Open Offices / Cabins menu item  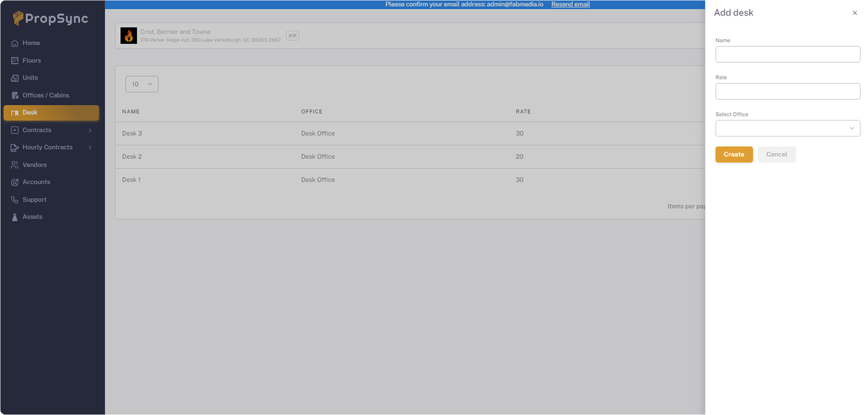coord(46,95)
